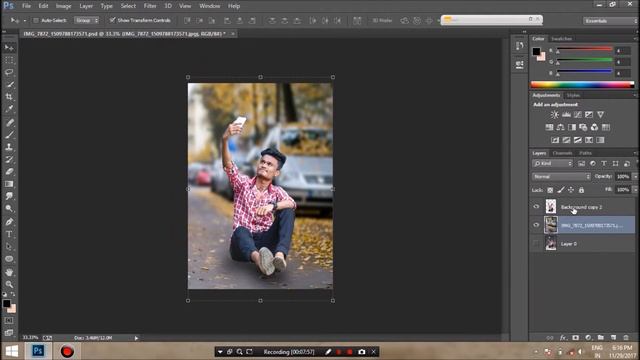The width and height of the screenshot is (640, 360).
Task: Open the Fill slider arrow
Action: point(635,190)
